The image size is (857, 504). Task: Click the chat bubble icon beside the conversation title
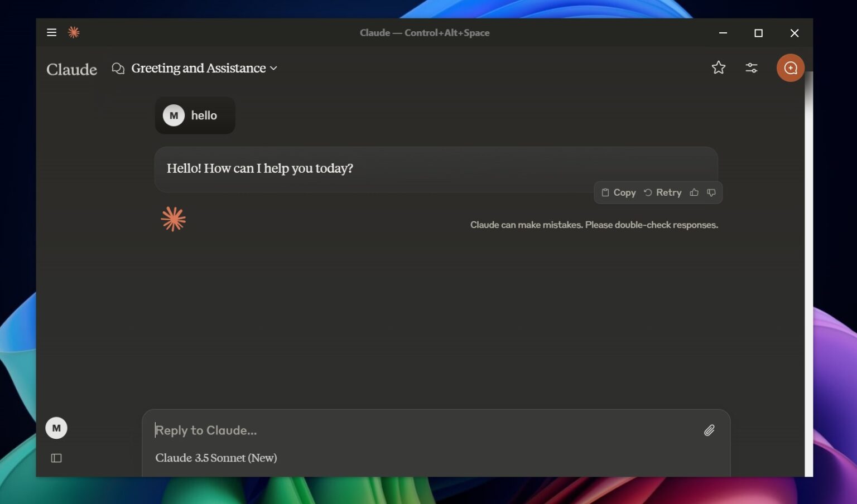pyautogui.click(x=118, y=67)
